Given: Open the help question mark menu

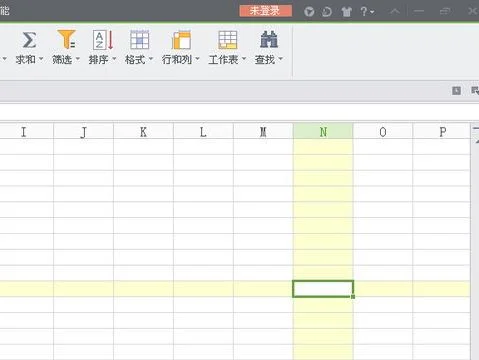Looking at the screenshot, I should [367, 12].
